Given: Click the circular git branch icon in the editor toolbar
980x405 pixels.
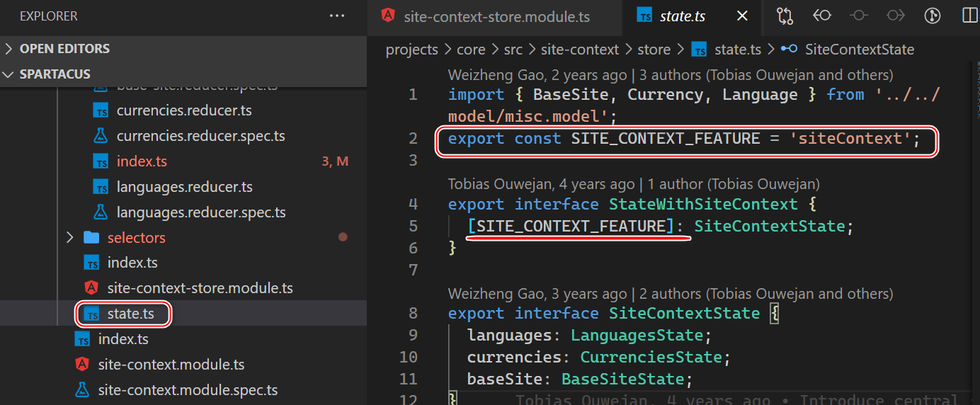Looking at the screenshot, I should click(x=933, y=16).
